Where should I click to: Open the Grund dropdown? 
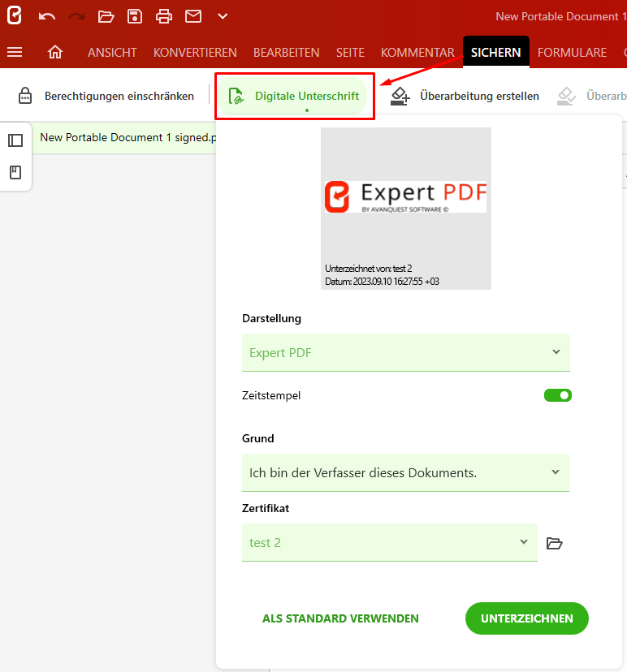point(405,472)
